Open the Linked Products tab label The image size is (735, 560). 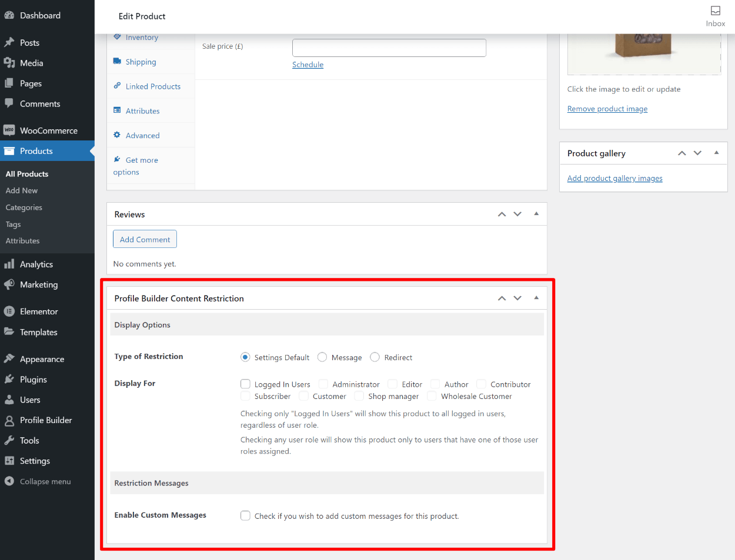pos(153,86)
